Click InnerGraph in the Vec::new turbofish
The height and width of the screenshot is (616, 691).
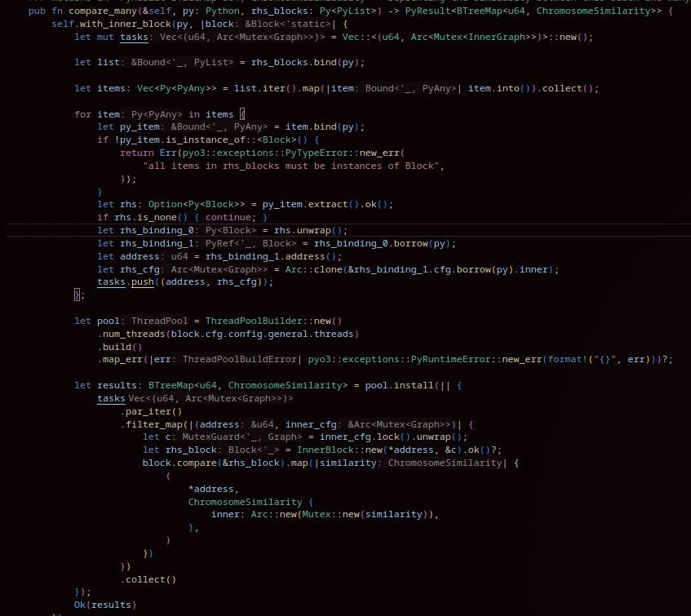497,37
